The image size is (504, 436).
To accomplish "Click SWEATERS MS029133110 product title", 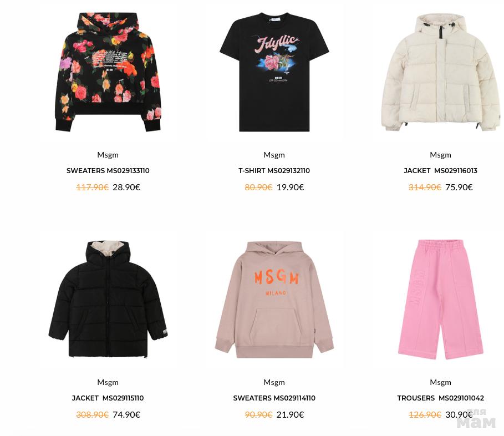I will 108,171.
